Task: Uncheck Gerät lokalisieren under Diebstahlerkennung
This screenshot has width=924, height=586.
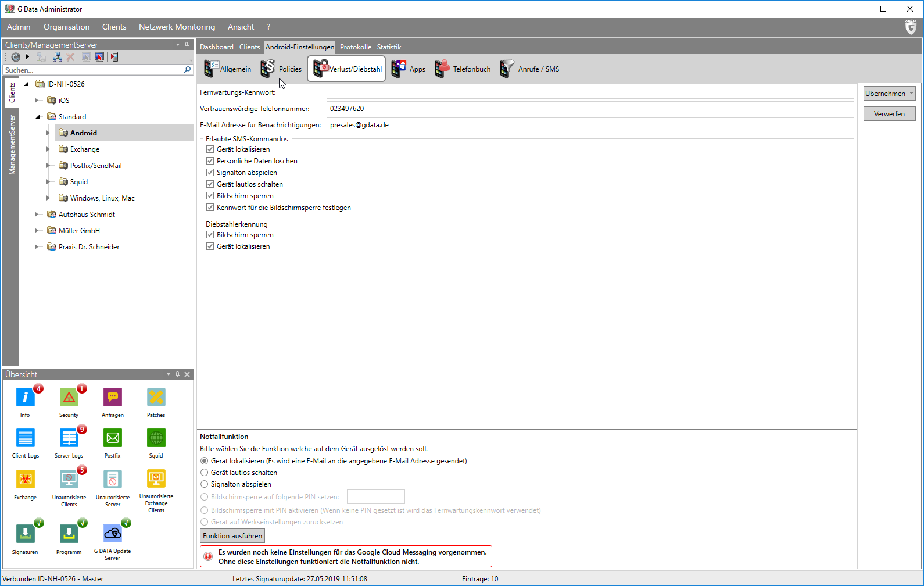Action: tap(210, 246)
